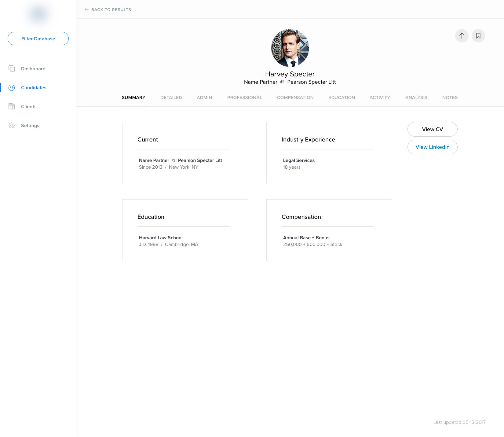Image resolution: width=504 pixels, height=437 pixels.
Task: Click the '18 years' value
Action: pos(292,167)
